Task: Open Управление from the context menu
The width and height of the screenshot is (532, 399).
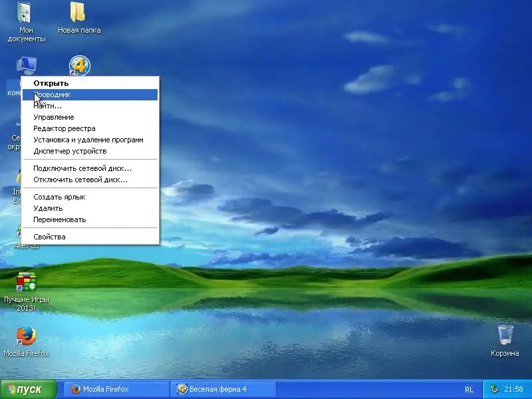Action: 90,117
